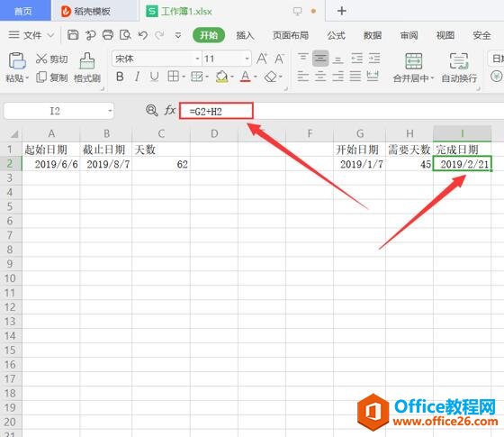Switch to 公式 ribbon tab
504x437 pixels.
(x=337, y=35)
